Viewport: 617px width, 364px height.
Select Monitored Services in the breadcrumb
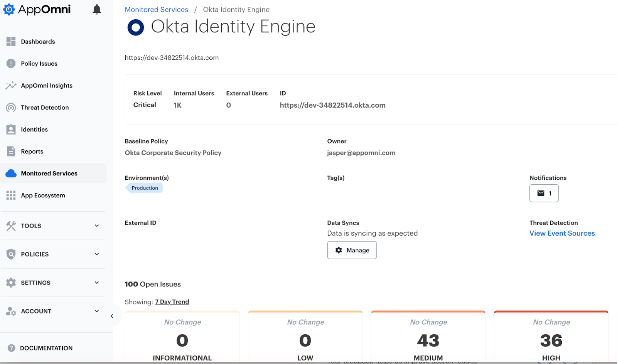[156, 9]
